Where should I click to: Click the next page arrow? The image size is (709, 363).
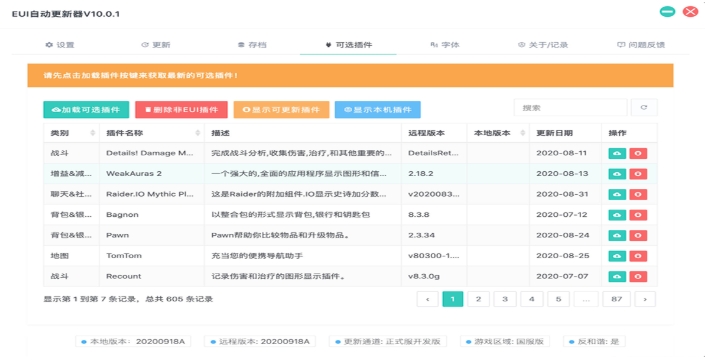coord(645,299)
